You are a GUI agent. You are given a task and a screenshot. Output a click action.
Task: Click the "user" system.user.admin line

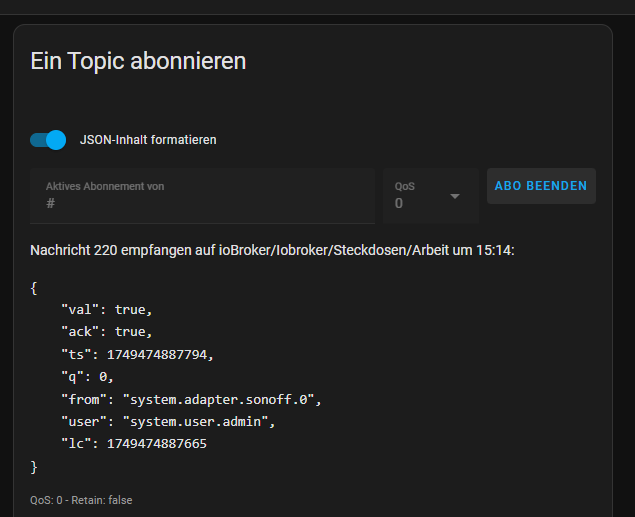[167, 421]
